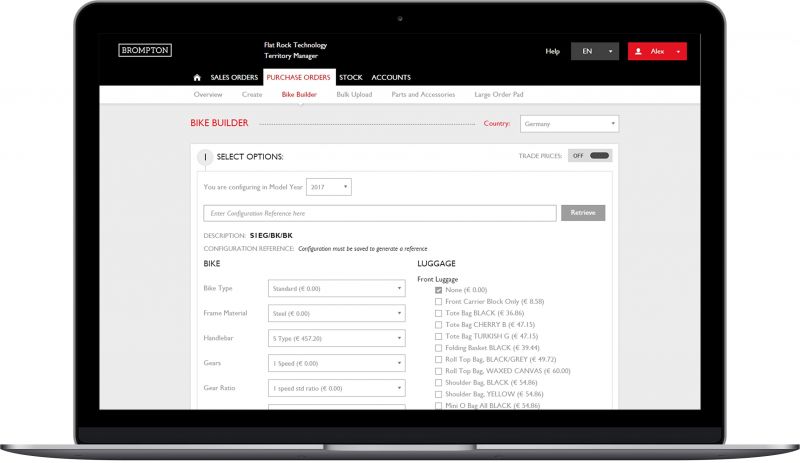Open the Handlebar type dropdown

(337, 338)
